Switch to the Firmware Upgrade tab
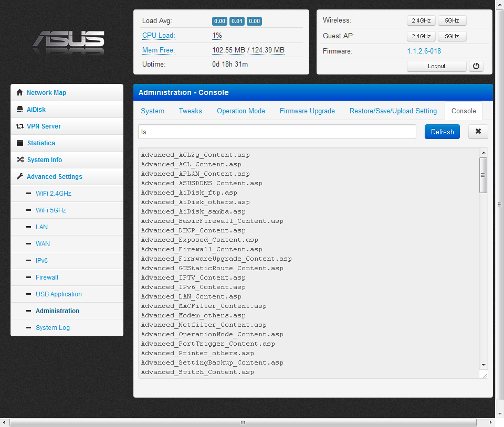 (x=307, y=111)
